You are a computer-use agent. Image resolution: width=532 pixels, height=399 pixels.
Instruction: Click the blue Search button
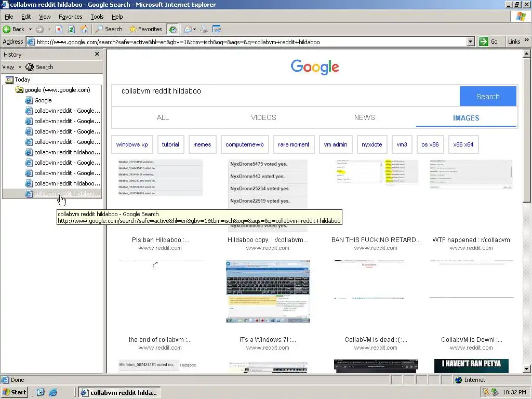click(x=488, y=96)
